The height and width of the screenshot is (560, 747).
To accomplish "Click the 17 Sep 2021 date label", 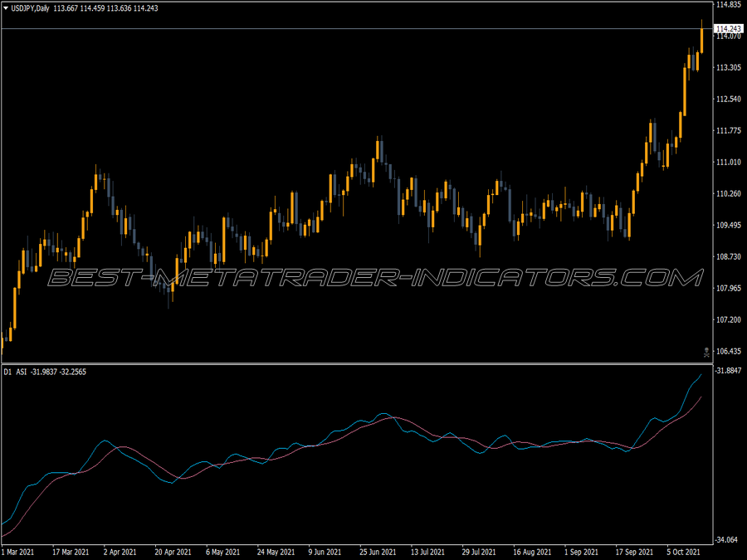I will tap(633, 552).
